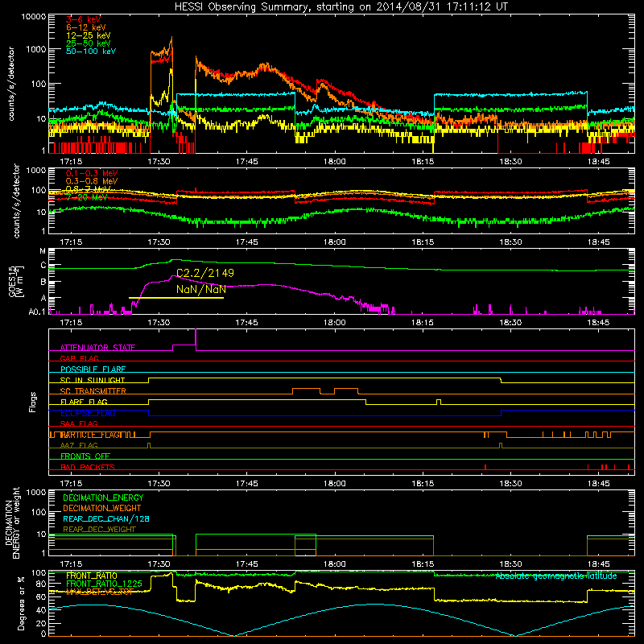Click the ATTENUATOR_STATE flag label
Screen dimensions: 644x644
(97, 348)
